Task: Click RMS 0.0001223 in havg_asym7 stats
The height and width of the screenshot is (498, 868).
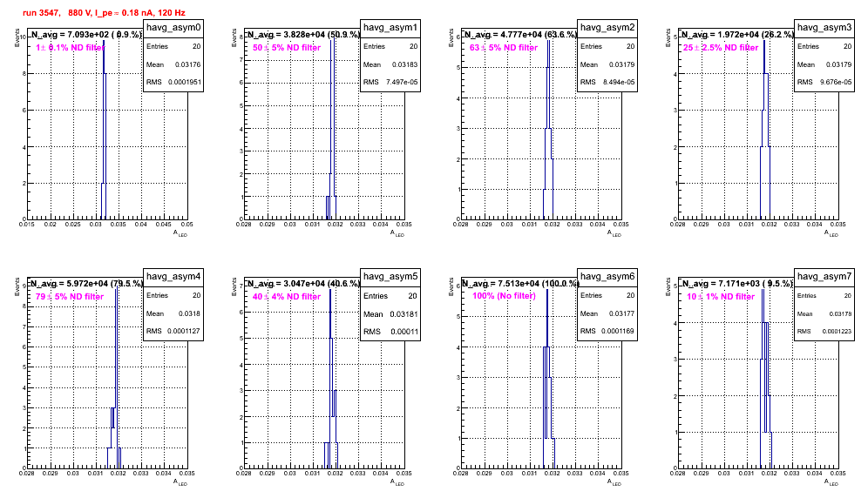Action: pyautogui.click(x=824, y=332)
